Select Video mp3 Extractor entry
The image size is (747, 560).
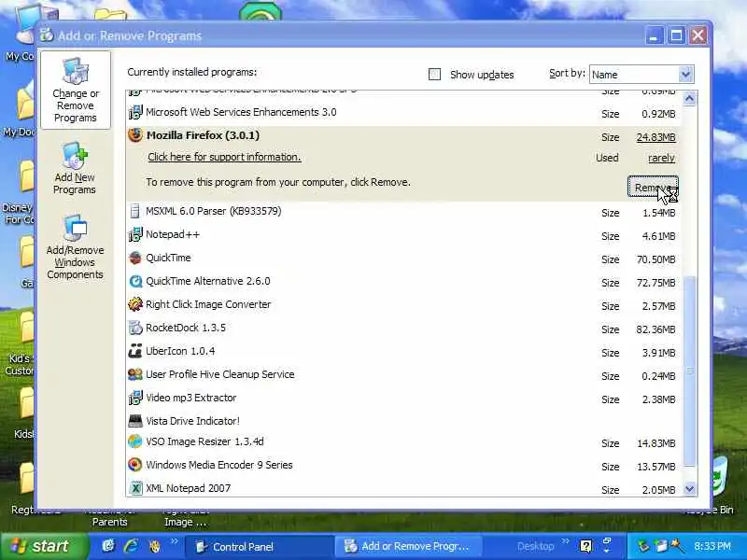point(403,399)
